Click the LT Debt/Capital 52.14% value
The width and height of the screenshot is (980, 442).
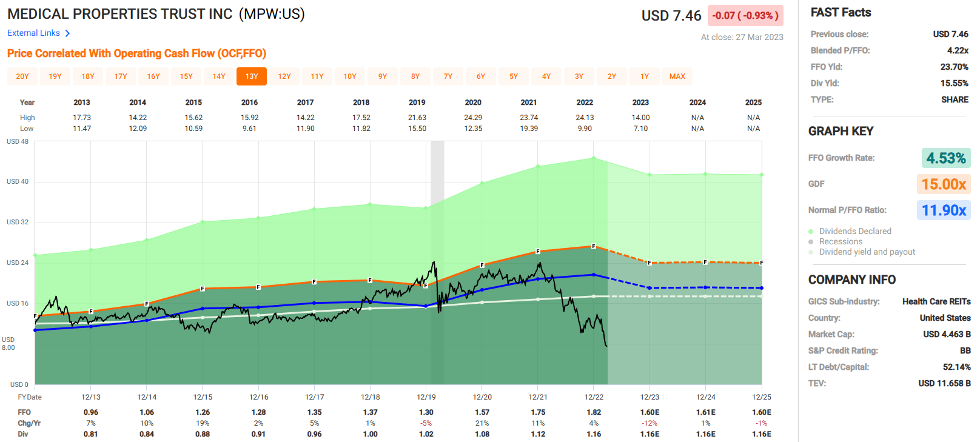(956, 367)
